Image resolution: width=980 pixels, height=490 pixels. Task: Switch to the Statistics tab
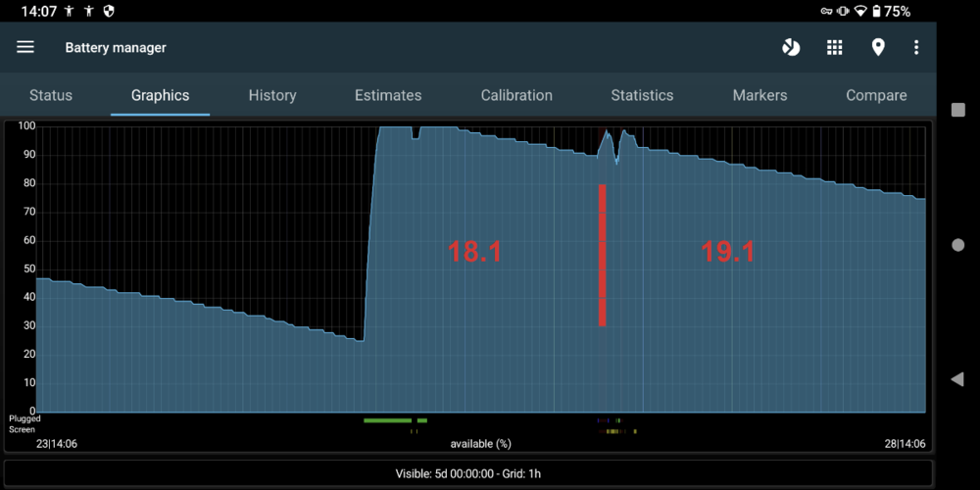tap(642, 95)
